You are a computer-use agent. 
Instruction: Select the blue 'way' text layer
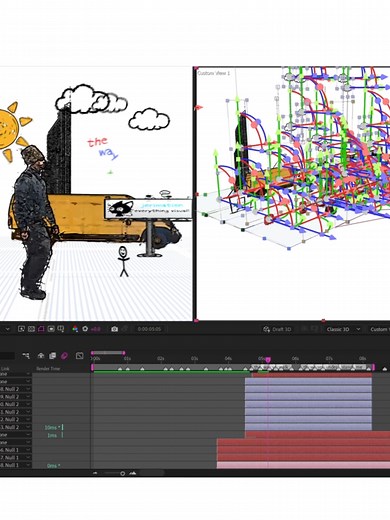tap(108, 154)
